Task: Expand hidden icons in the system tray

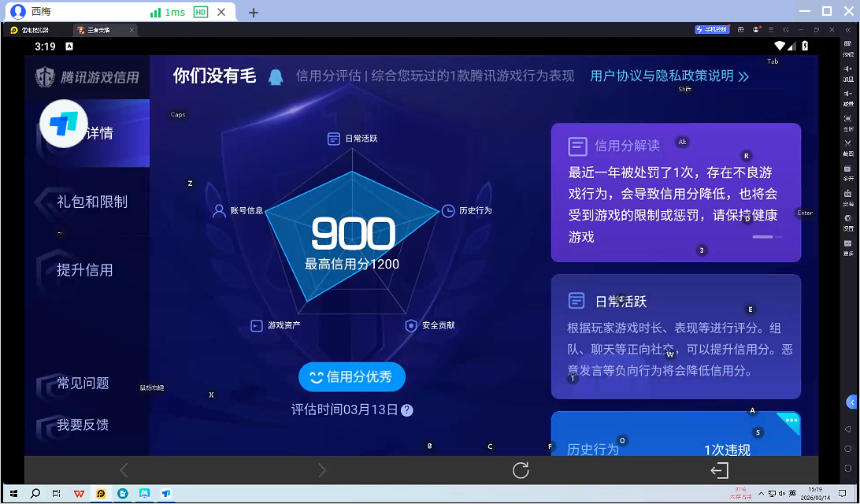Action: 762,495
